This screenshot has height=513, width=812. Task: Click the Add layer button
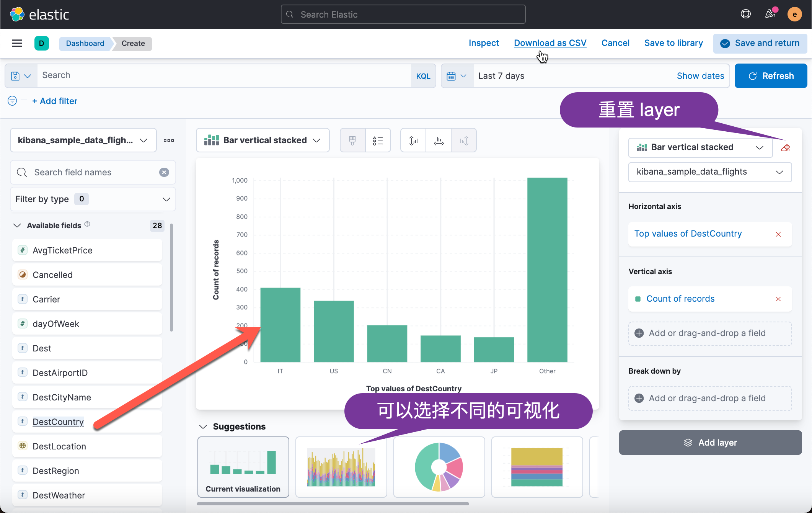click(710, 443)
